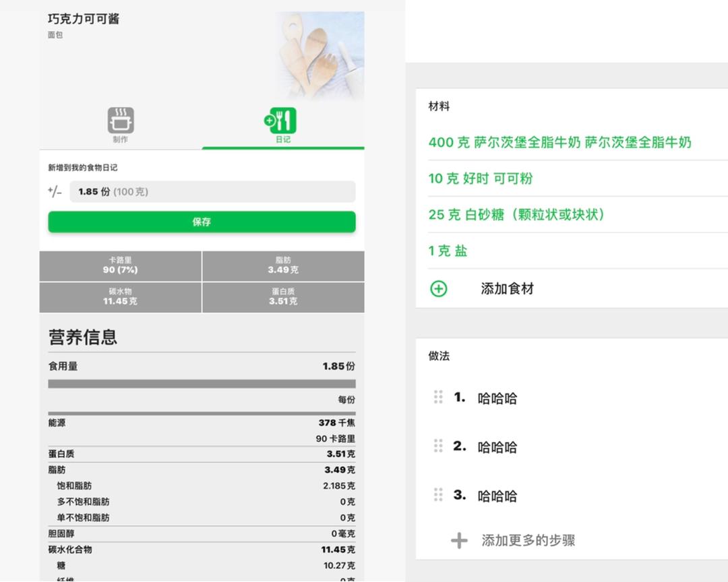Click the cooking pot 制作 icon
The image size is (728, 582).
point(121,120)
